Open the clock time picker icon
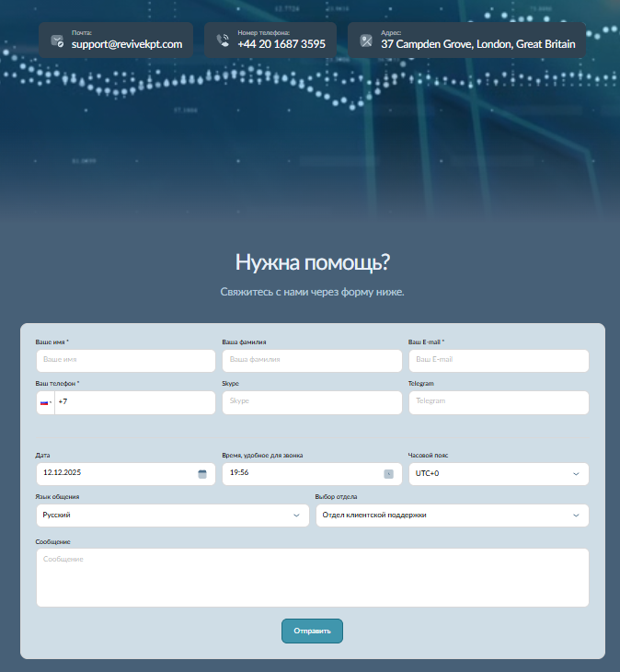Image resolution: width=620 pixels, height=672 pixels. point(388,474)
